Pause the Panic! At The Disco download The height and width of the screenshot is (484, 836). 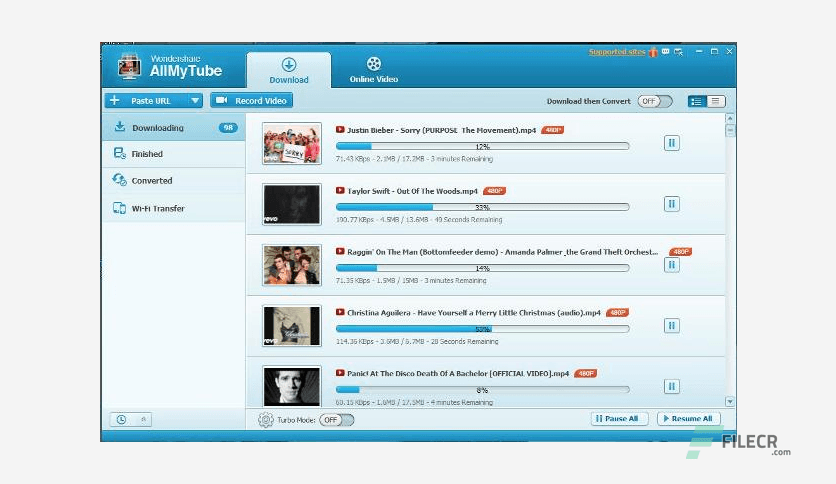click(671, 386)
